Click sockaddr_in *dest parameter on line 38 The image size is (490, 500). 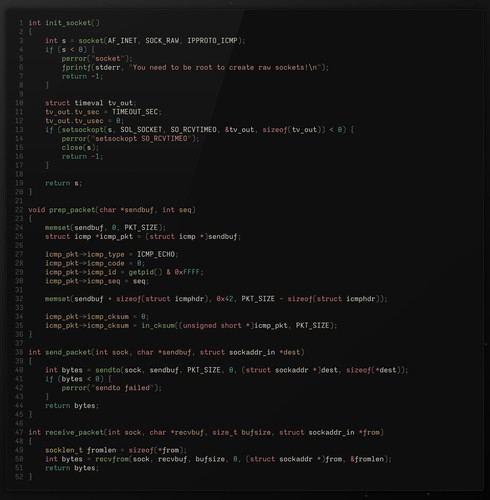coord(264,352)
